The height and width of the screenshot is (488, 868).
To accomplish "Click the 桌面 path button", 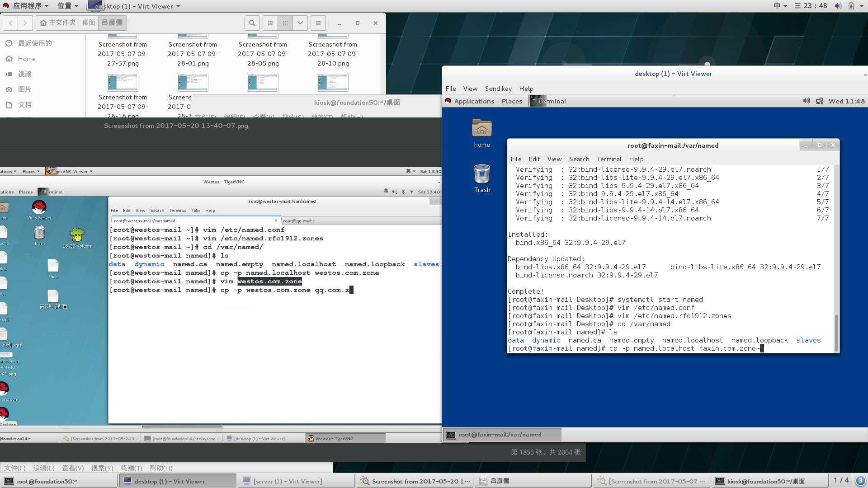I will 89,23.
